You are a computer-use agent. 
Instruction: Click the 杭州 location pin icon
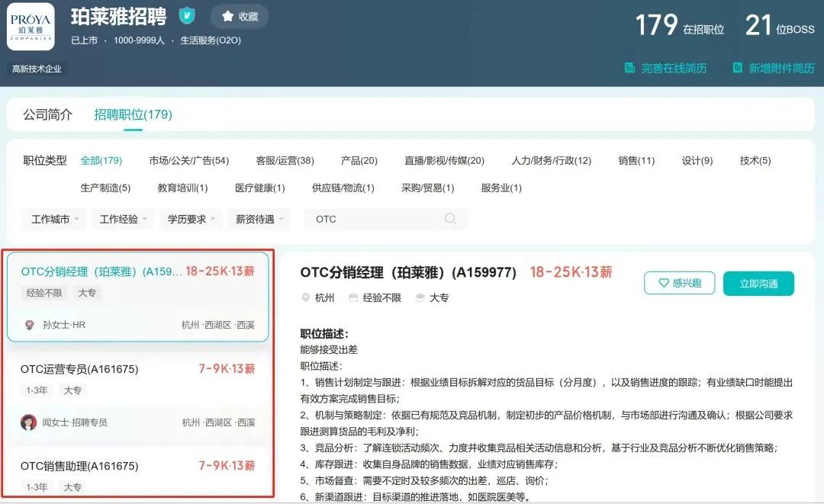pyautogui.click(x=305, y=297)
